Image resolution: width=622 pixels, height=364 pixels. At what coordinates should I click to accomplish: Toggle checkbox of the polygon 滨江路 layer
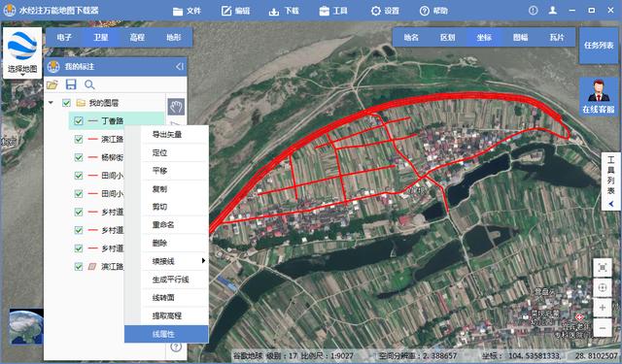79,267
